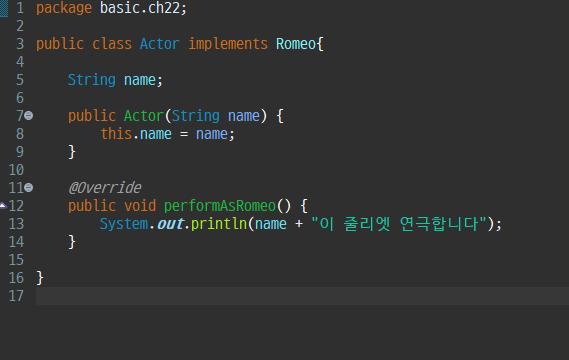569x360 pixels.
Task: Click the closing brace on line 16
Action: point(40,278)
